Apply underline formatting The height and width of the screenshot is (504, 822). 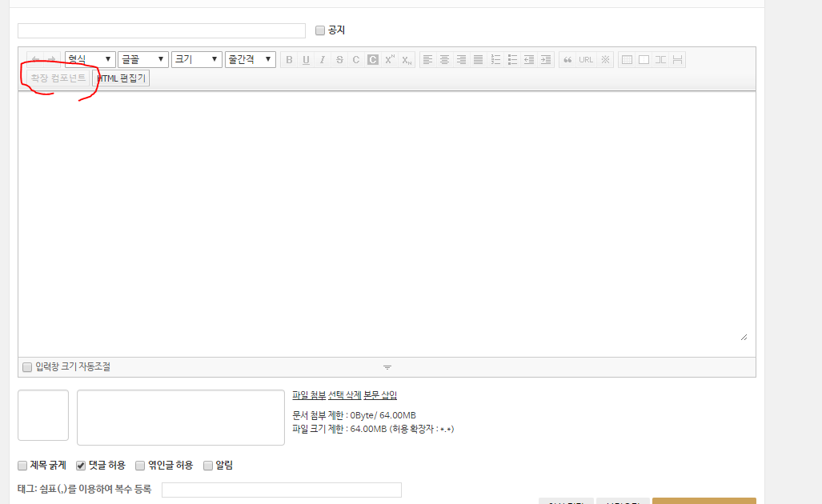(305, 58)
